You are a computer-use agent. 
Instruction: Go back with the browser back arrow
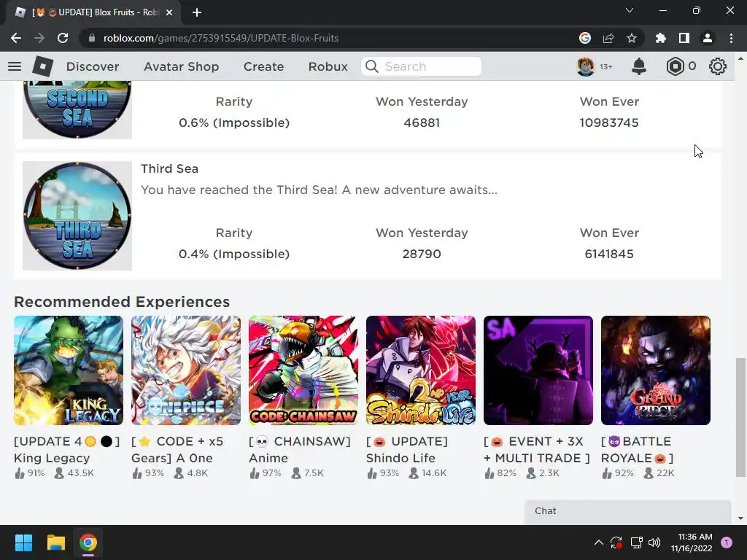pos(16,38)
